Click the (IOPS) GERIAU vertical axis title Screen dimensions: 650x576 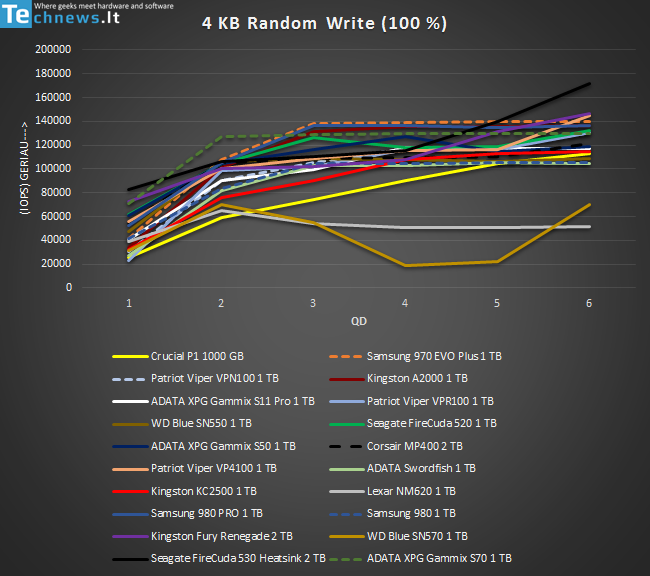tap(24, 168)
